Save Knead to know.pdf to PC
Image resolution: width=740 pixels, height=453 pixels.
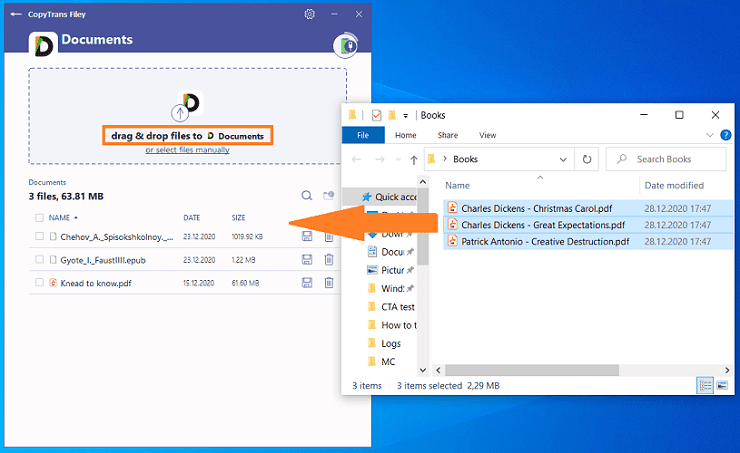coord(307,282)
